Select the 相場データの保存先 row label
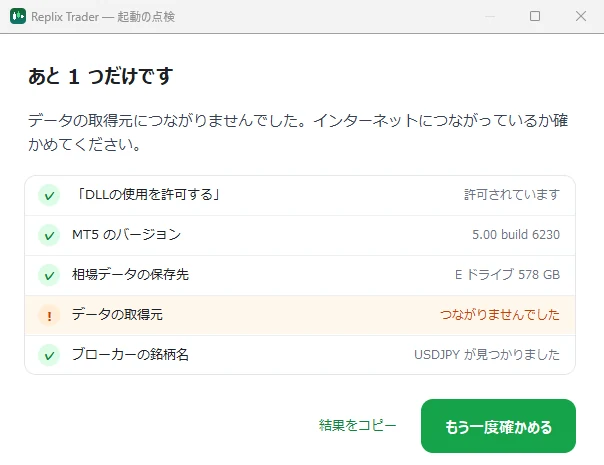The width and height of the screenshot is (604, 465). [130, 274]
